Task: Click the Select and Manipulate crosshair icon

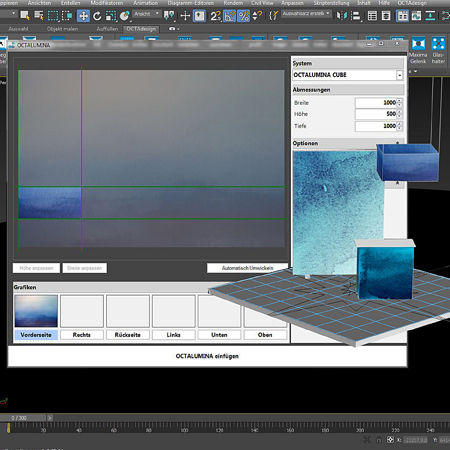Action: (x=185, y=16)
